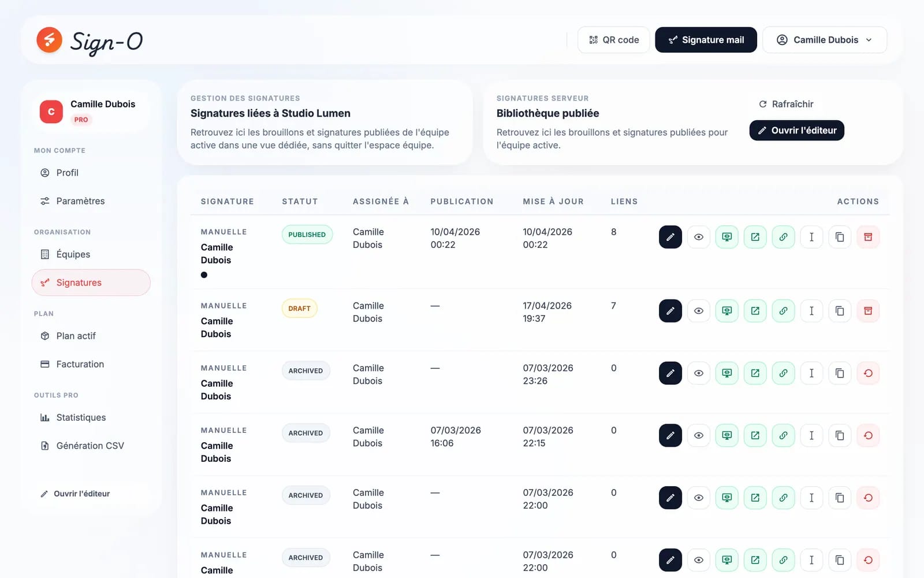Click the PUBLISHED status badge
This screenshot has height=578, width=924.
point(307,235)
